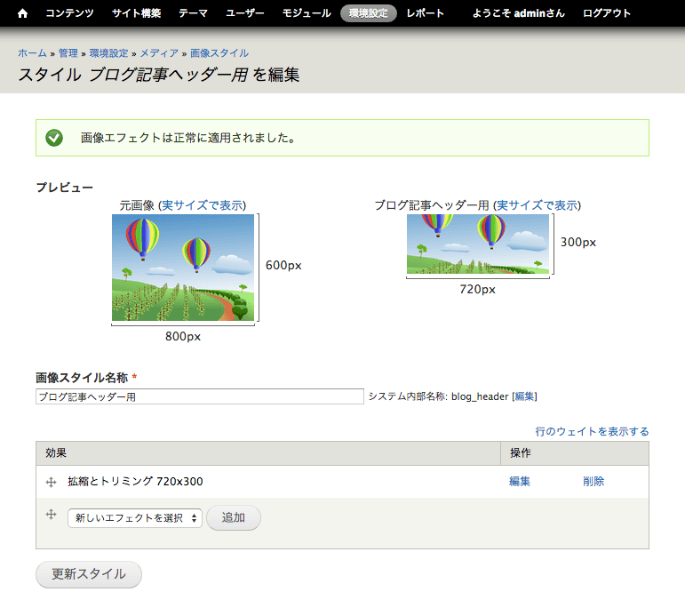Click the プレビュー heading

[x=65, y=188]
